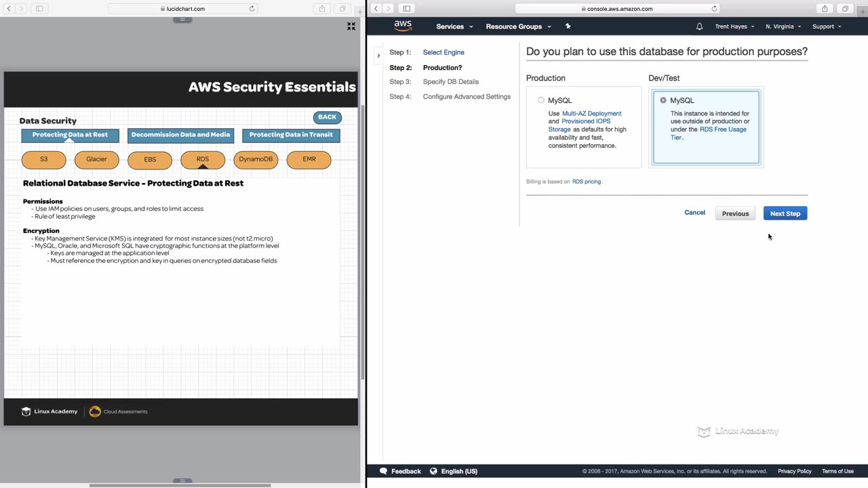This screenshot has width=868, height=488.
Task: Select the Protecting Data in Transit tab
Action: pos(291,135)
